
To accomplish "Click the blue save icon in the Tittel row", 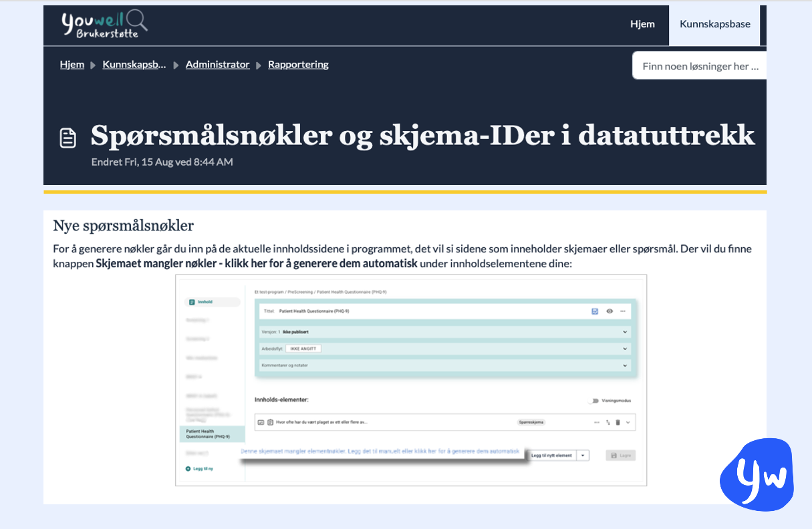I will (x=595, y=311).
